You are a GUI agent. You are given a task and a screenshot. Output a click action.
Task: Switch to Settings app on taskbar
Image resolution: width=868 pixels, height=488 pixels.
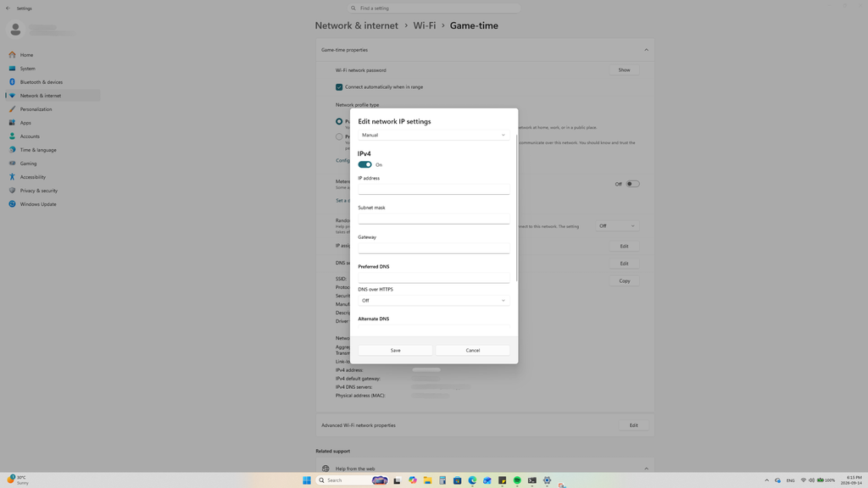[x=547, y=480]
